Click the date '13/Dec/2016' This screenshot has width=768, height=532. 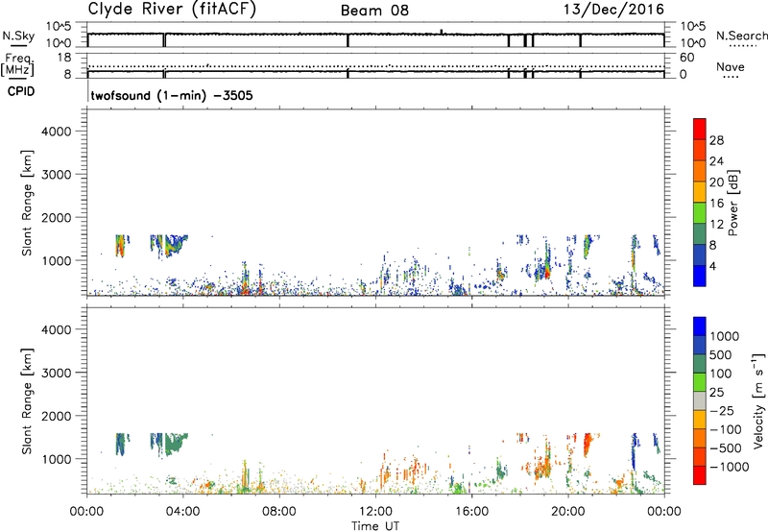[x=614, y=9]
